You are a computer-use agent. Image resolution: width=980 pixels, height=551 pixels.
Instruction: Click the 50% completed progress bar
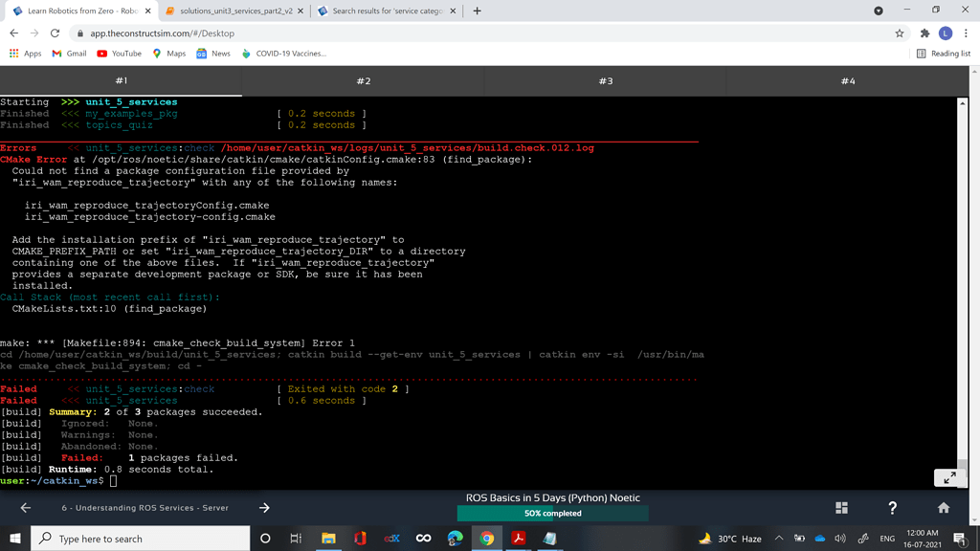tap(555, 514)
